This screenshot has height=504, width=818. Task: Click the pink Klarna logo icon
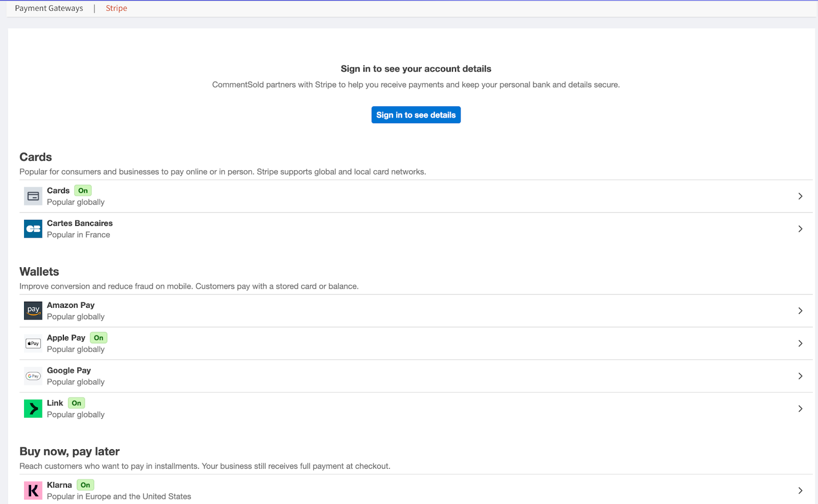tap(33, 491)
